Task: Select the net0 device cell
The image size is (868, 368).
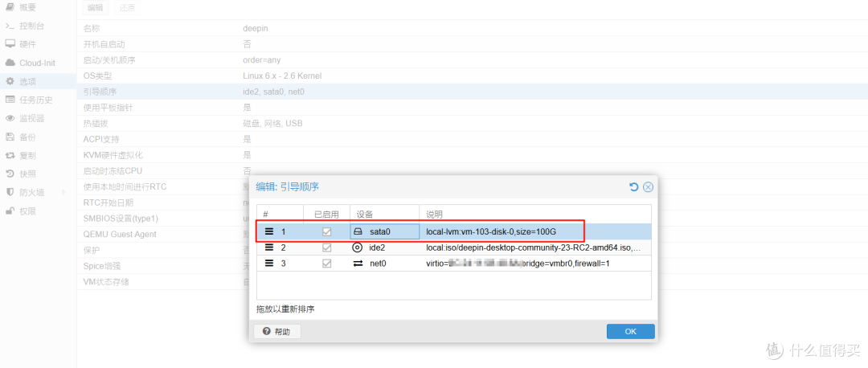Action: [384, 264]
